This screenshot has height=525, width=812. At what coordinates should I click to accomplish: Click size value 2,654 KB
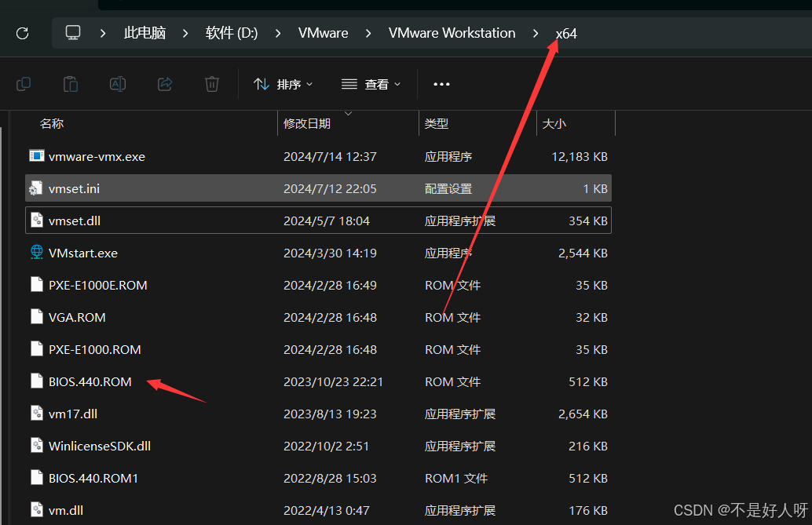click(583, 414)
